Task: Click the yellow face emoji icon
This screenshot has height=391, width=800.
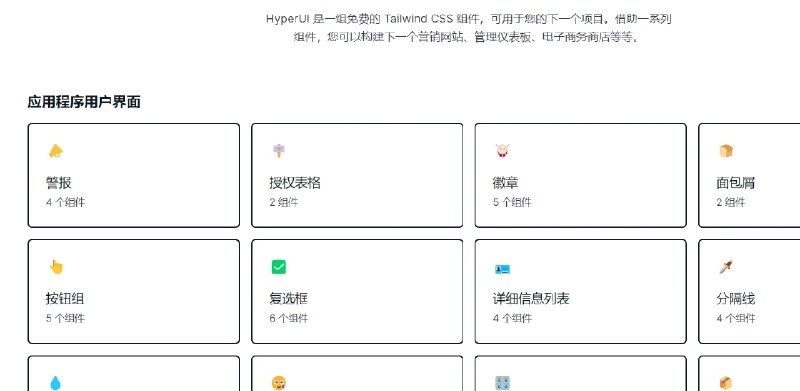Action: click(279, 383)
